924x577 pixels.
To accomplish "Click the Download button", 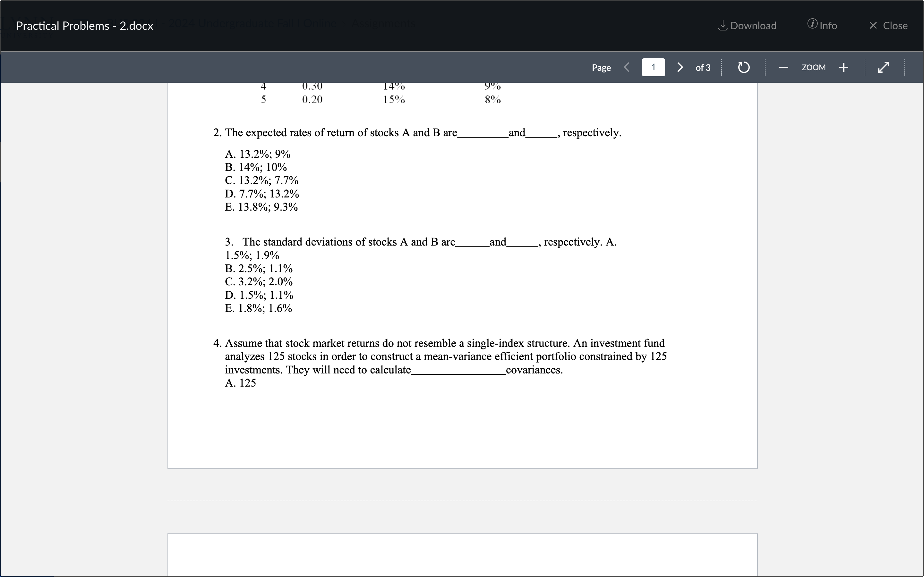I will pos(747,25).
